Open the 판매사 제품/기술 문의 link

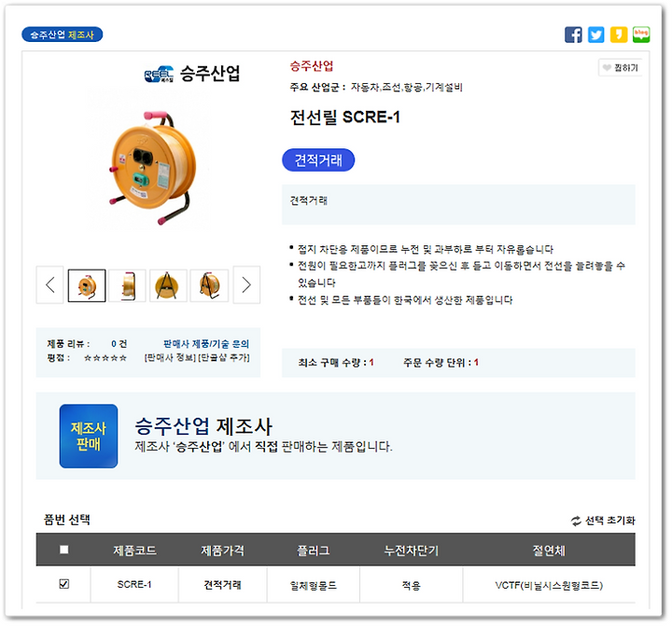click(x=206, y=343)
